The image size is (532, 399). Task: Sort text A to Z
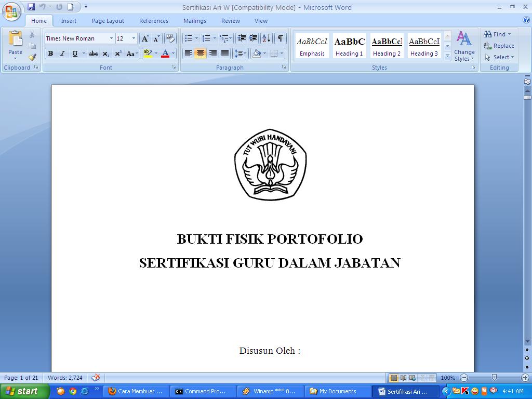[x=267, y=38]
